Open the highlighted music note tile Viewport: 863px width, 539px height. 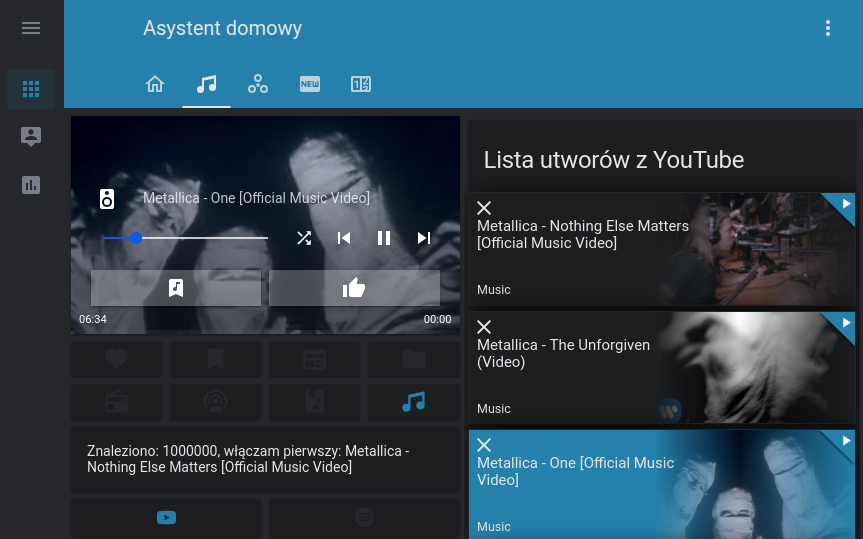pos(414,402)
